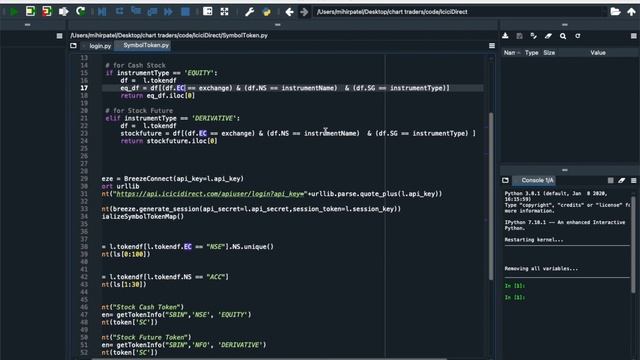Run the file with the green play button
This screenshot has width=640, height=360.
click(14, 11)
